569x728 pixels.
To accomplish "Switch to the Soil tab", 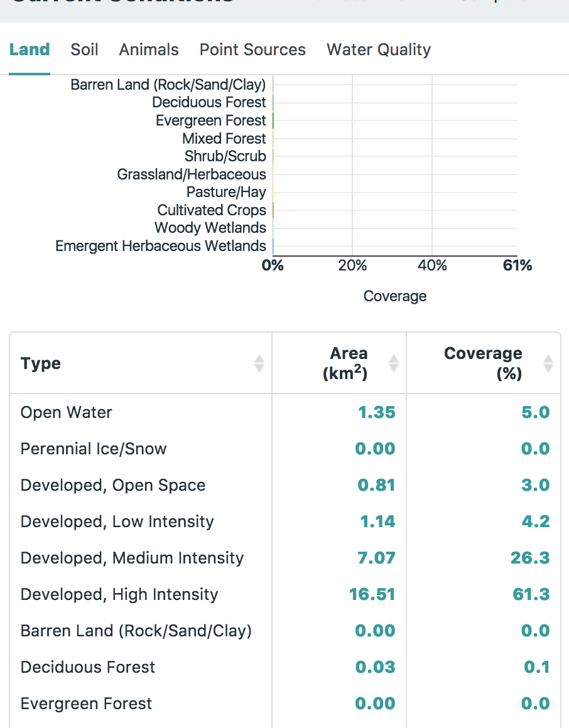I will click(x=84, y=50).
